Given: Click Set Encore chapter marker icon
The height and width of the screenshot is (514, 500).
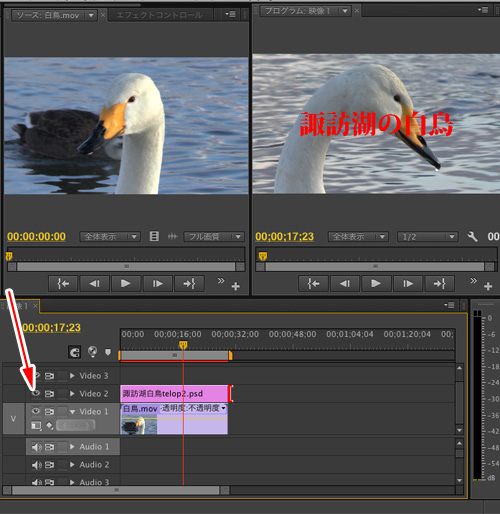Looking at the screenshot, I should click(x=92, y=352).
